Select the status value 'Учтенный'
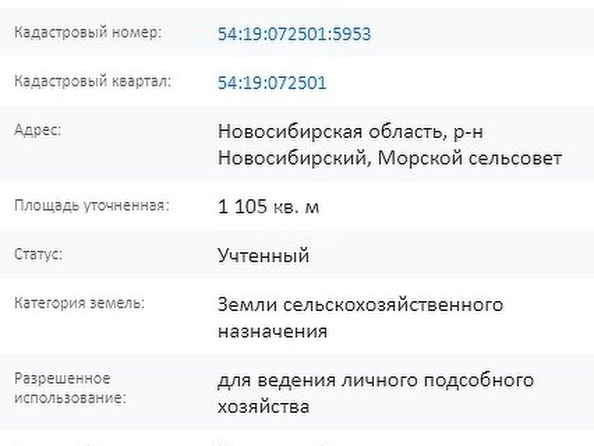 click(x=263, y=255)
